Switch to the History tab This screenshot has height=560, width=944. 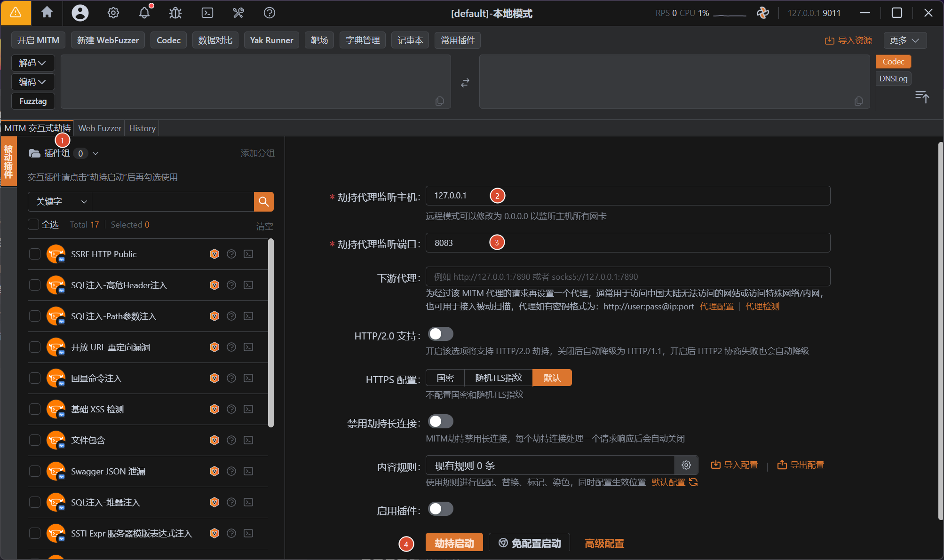pyautogui.click(x=142, y=128)
